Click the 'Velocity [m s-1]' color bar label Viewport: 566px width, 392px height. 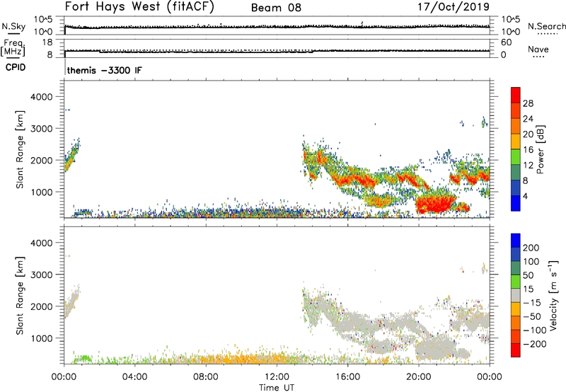[x=553, y=295]
